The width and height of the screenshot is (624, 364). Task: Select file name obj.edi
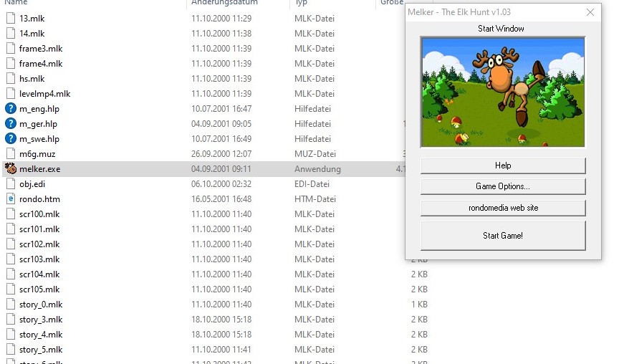click(x=32, y=184)
